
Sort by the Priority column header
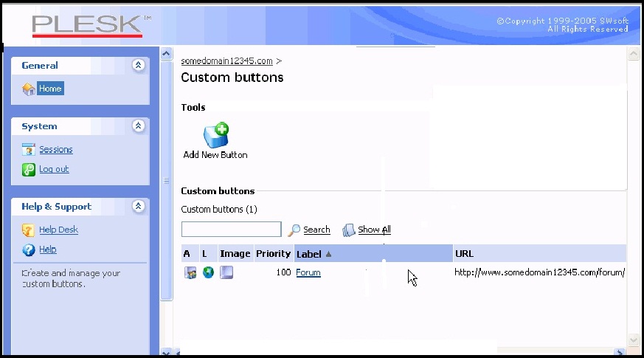tap(273, 254)
